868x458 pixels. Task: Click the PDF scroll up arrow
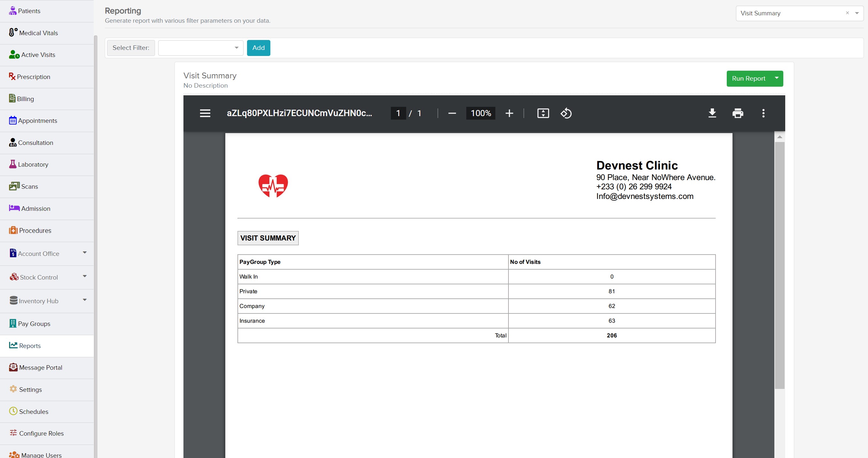[x=780, y=137]
